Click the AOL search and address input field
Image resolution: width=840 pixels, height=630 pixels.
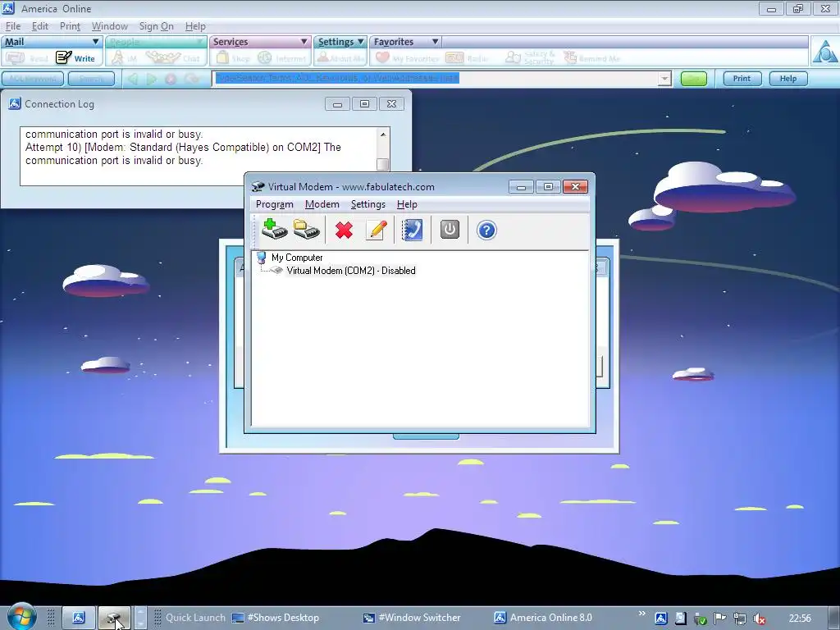pyautogui.click(x=436, y=79)
